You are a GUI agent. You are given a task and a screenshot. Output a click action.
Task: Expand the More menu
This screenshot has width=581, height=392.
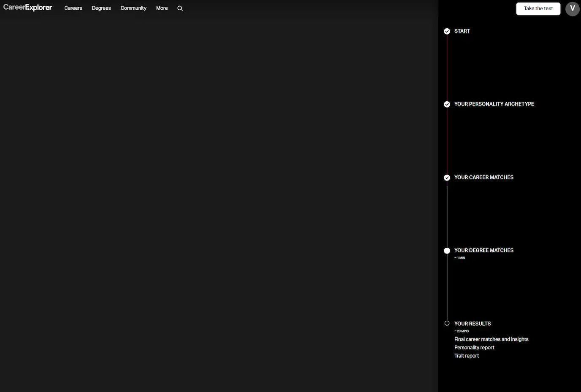pos(162,8)
